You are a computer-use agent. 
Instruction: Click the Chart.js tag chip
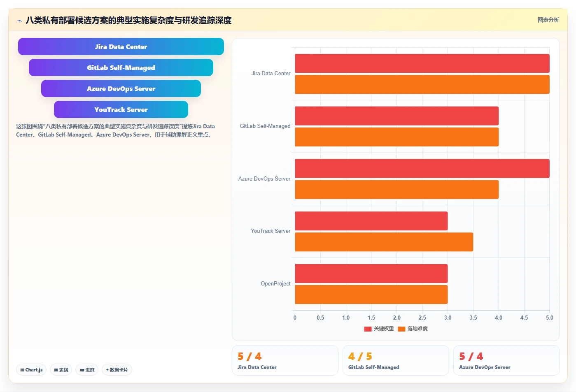31,370
